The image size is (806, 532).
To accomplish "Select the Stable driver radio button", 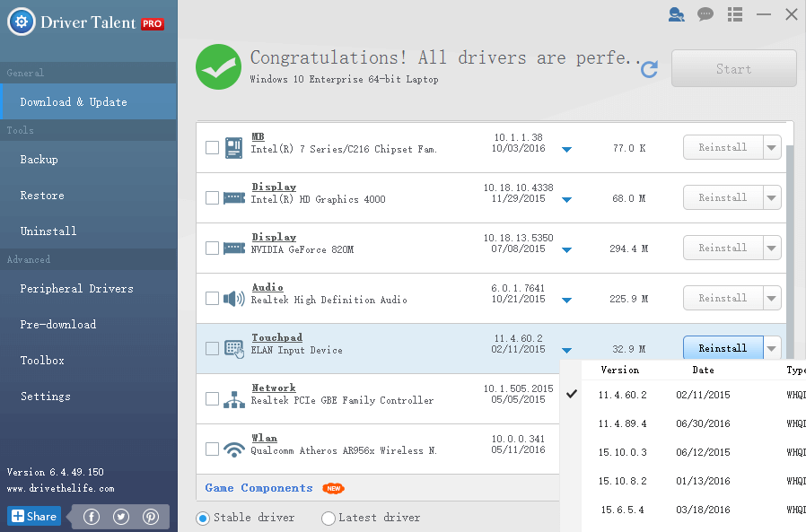I will click(203, 519).
